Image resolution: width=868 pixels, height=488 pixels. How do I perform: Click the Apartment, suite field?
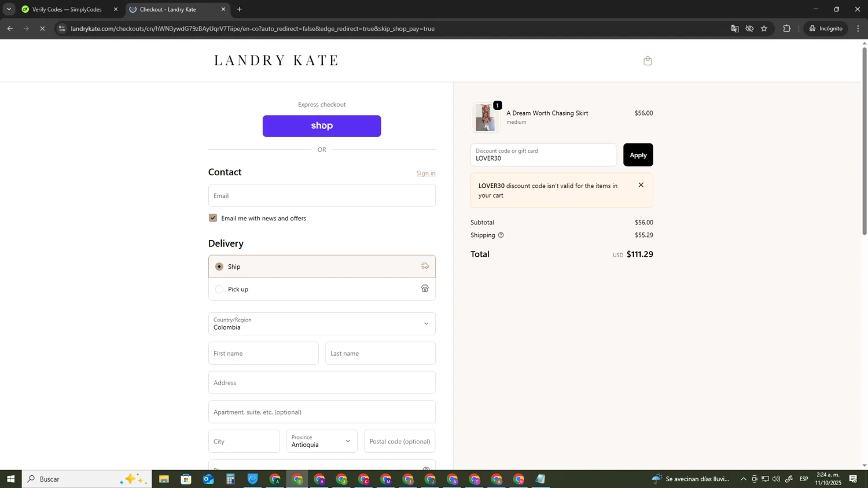click(x=322, y=412)
